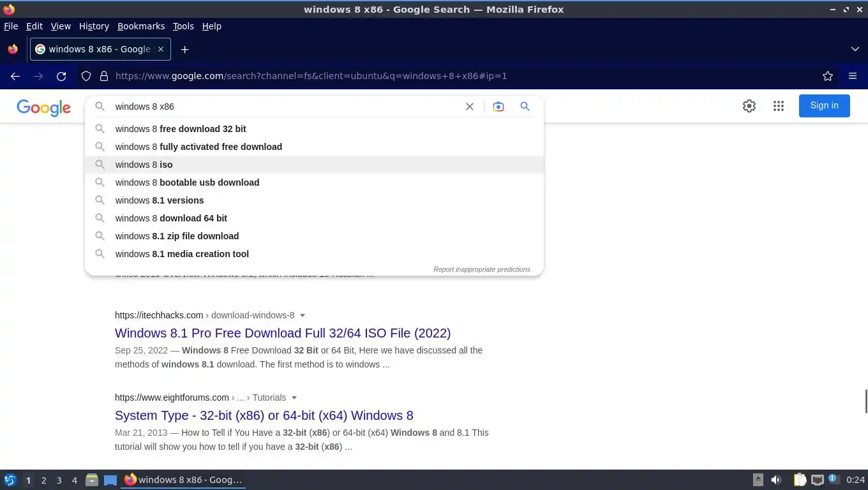Open the taskbar file manager icon

(92, 480)
